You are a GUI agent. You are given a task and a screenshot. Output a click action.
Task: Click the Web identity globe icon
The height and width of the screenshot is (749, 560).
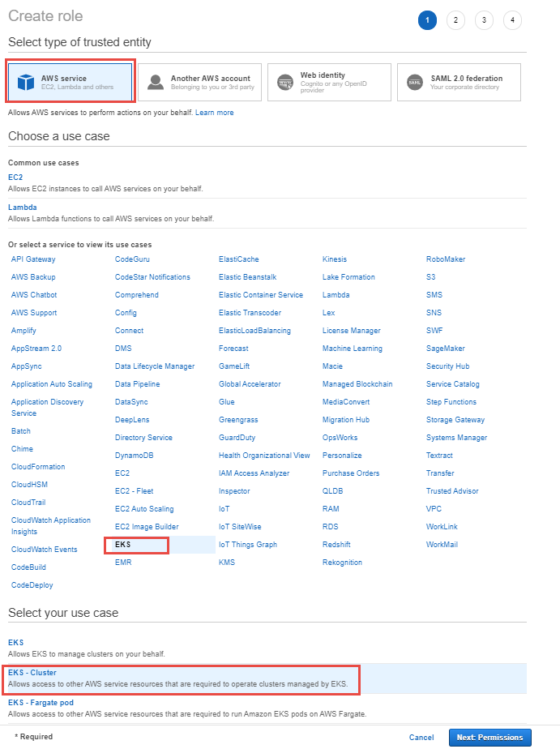click(285, 82)
